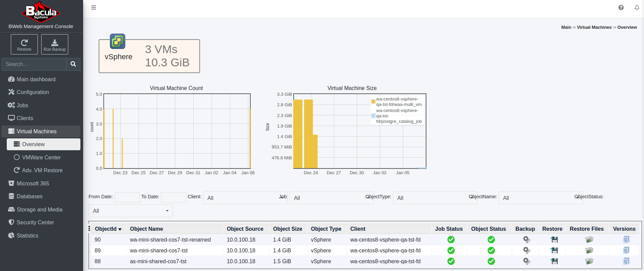Open the Job filter dropdown
This screenshot has width=644, height=271.
(332, 198)
